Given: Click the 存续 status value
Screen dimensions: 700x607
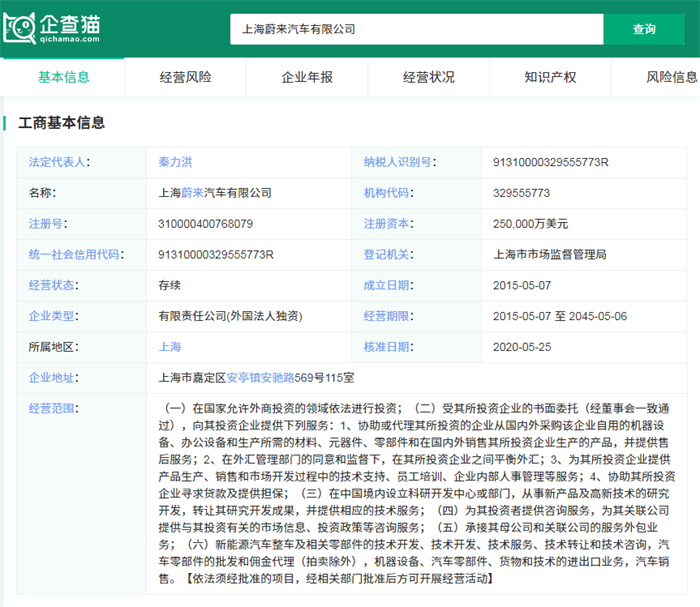Looking at the screenshot, I should pyautogui.click(x=170, y=285).
